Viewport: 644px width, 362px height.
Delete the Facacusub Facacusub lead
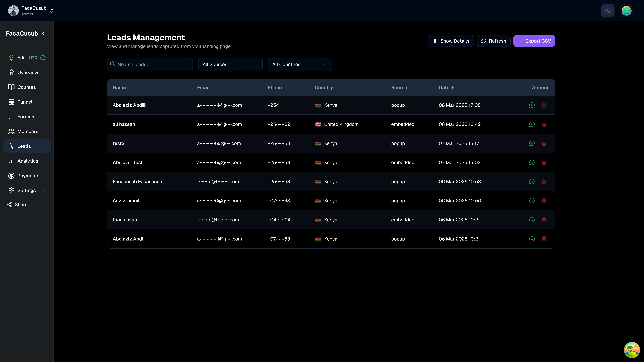(x=544, y=182)
